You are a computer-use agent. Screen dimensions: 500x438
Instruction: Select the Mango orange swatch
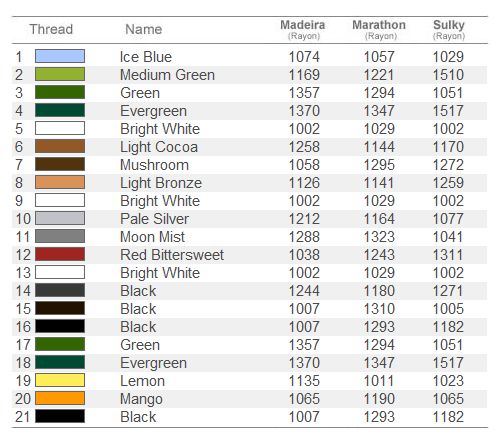coord(60,398)
